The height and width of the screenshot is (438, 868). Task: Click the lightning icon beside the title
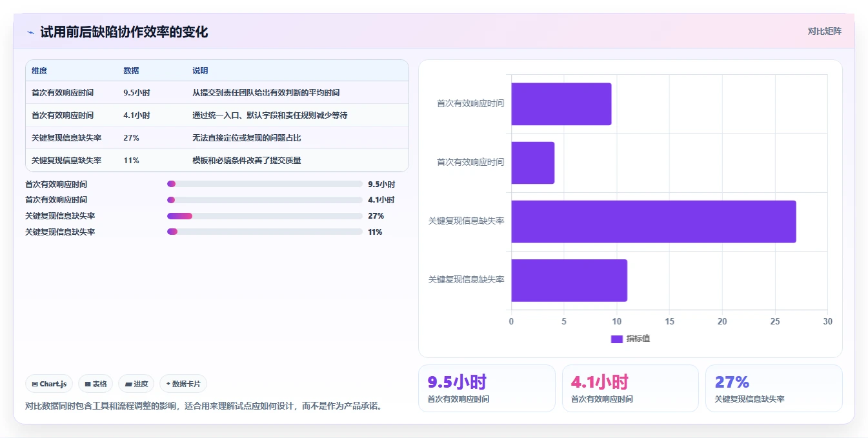point(30,32)
